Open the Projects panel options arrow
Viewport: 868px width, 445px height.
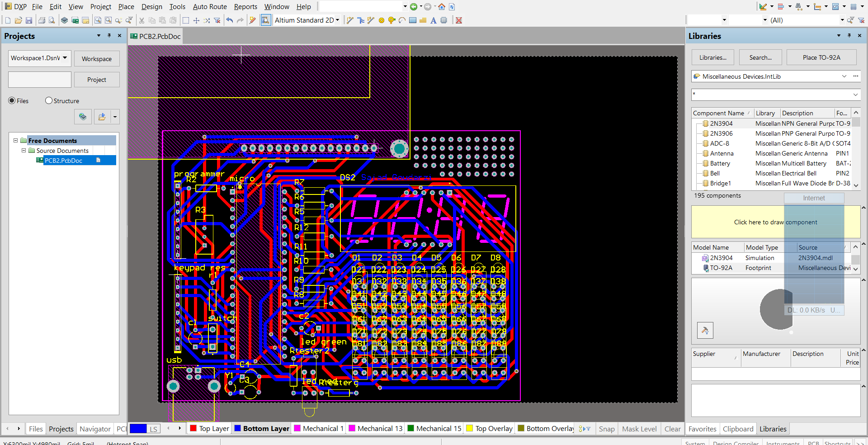point(99,36)
